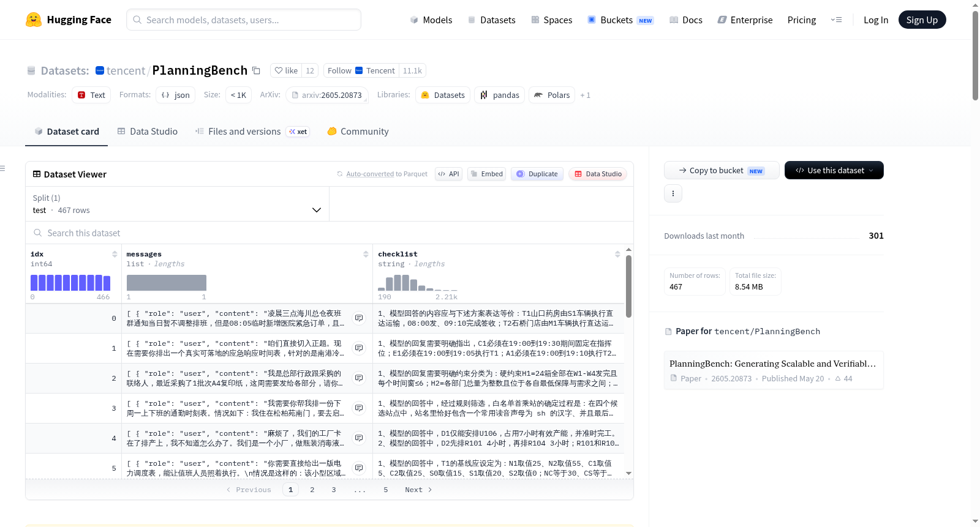Sort by the checklist column
The width and height of the screenshot is (980, 527).
[617, 254]
